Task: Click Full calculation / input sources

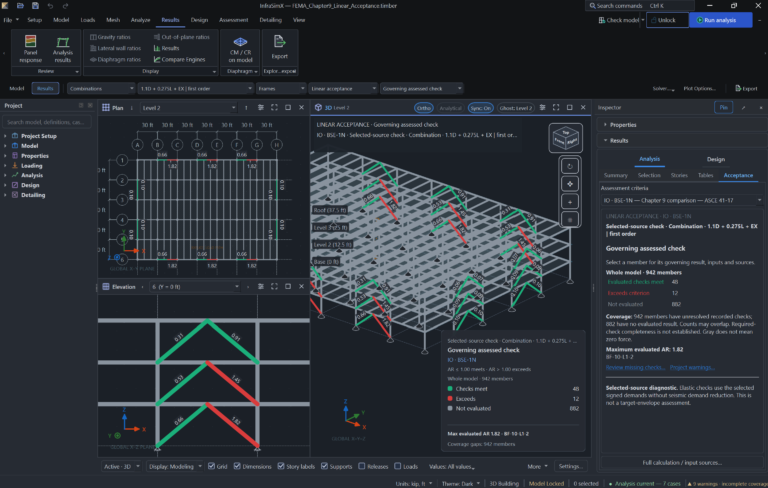Action: coord(682,463)
